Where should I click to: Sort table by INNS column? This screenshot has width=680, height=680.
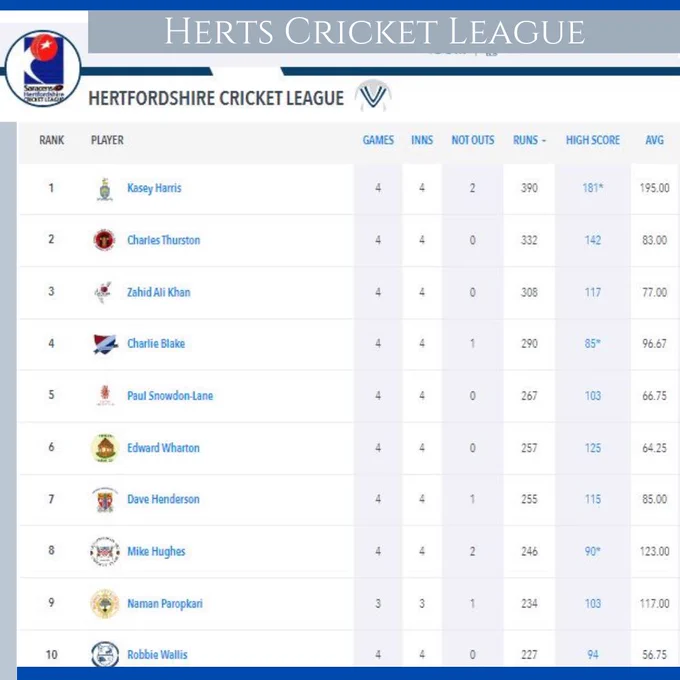click(422, 140)
